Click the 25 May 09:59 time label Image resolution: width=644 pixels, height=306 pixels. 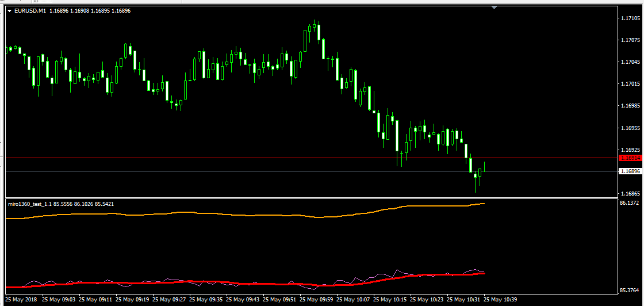point(316,300)
